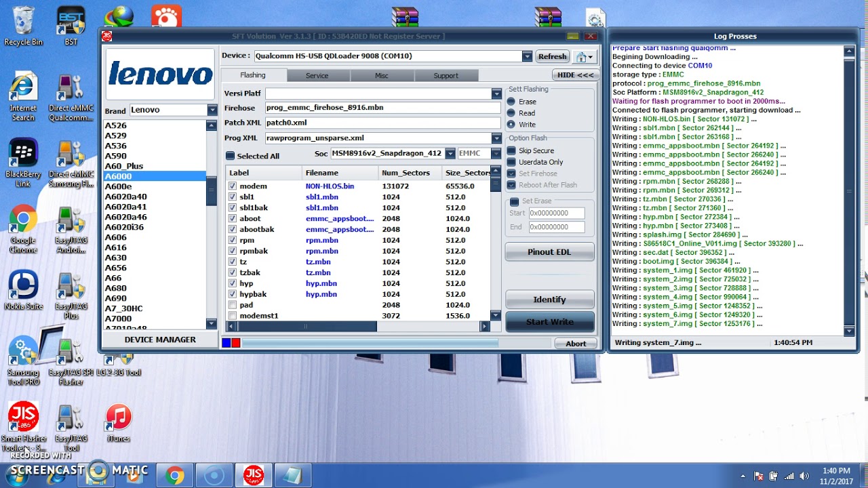This screenshot has width=868, height=488.
Task: Uncheck the modem partition checkbox
Action: (x=233, y=186)
